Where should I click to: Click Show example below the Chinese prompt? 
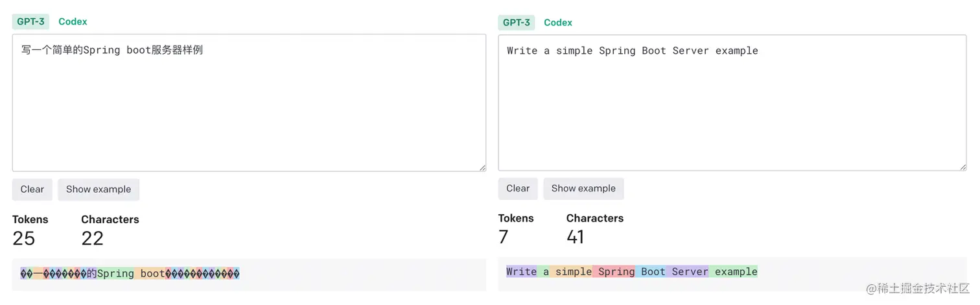coord(99,189)
